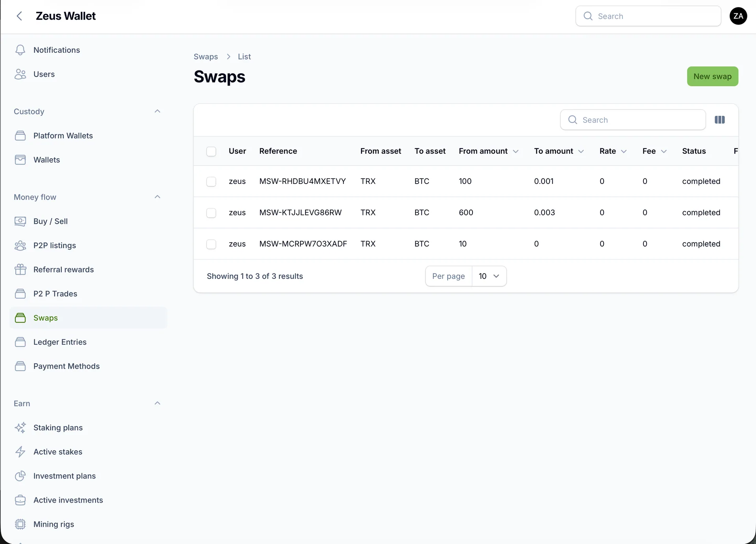The image size is (756, 544).
Task: Collapse the Custody section
Action: click(157, 111)
